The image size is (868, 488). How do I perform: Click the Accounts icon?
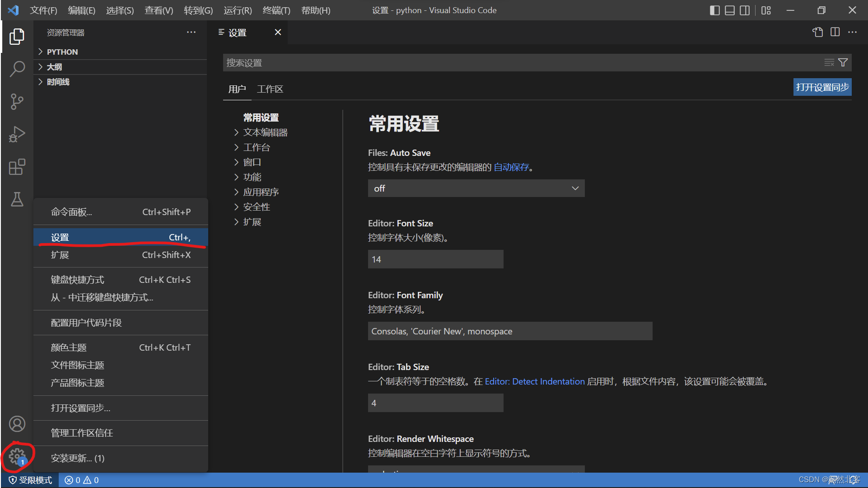[x=17, y=424]
